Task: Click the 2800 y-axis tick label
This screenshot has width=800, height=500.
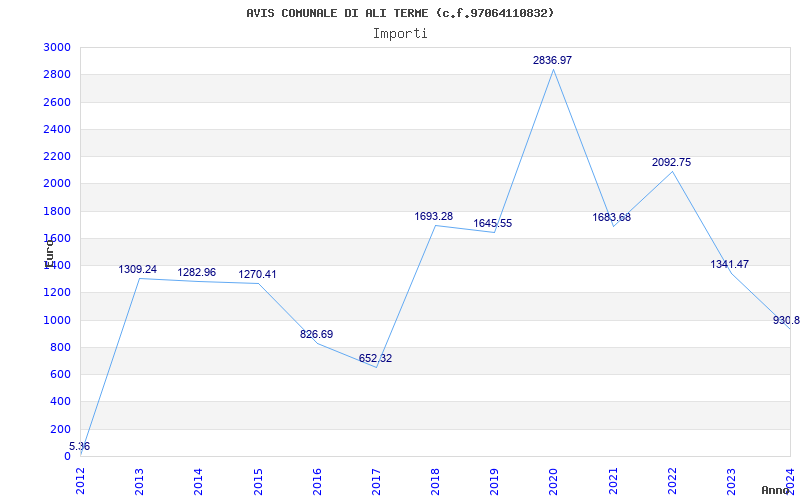Action: 57,74
